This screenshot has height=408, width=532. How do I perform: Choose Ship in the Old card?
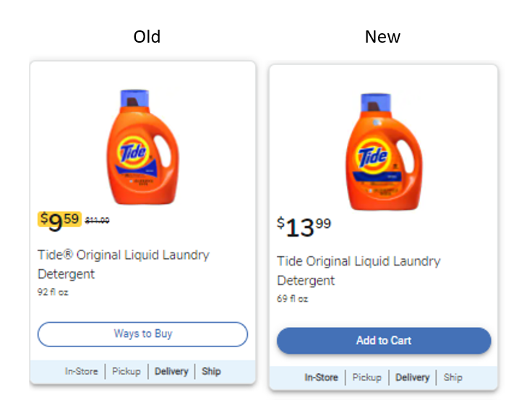tap(211, 371)
